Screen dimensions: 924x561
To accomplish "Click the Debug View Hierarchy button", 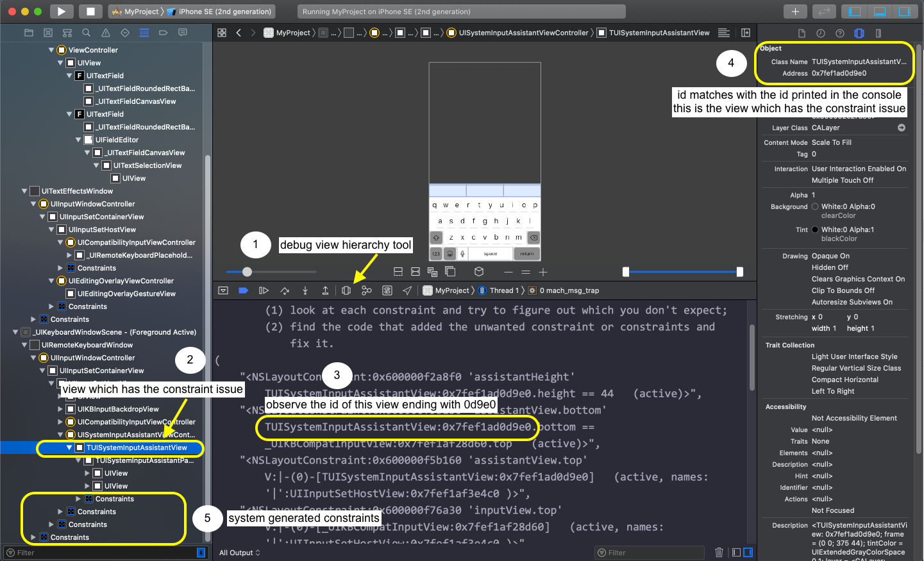I will tap(346, 290).
